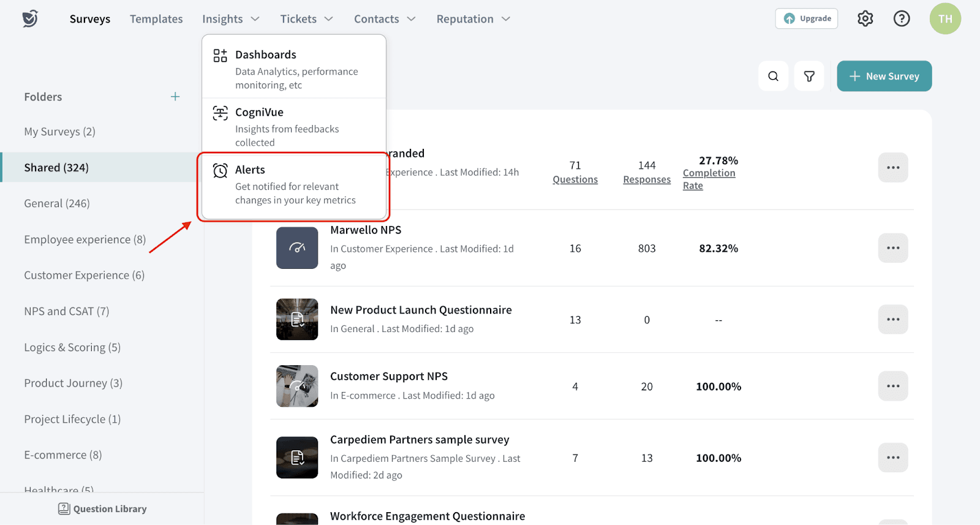Expand the Contacts dropdown

point(384,19)
